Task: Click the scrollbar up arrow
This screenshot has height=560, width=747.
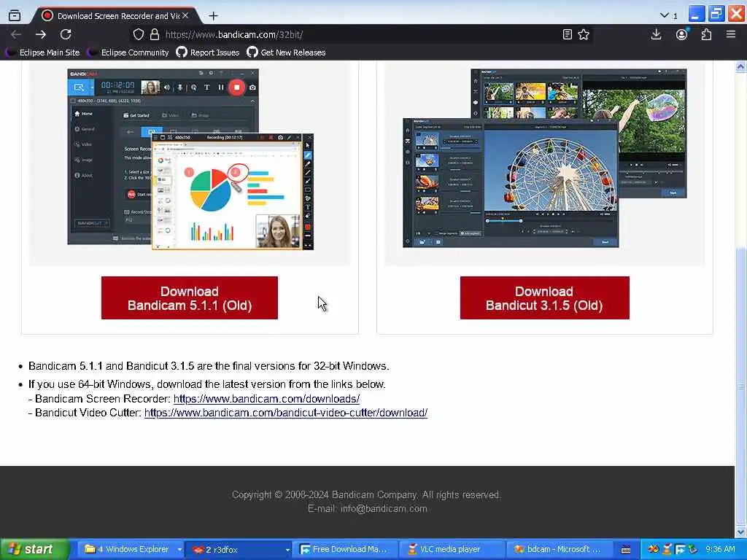Action: click(x=740, y=66)
